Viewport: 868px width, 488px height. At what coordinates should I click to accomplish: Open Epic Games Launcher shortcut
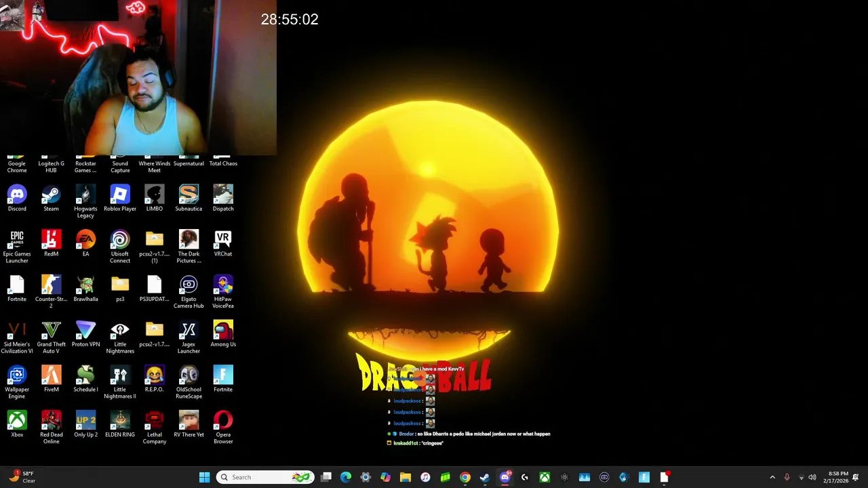coord(17,247)
